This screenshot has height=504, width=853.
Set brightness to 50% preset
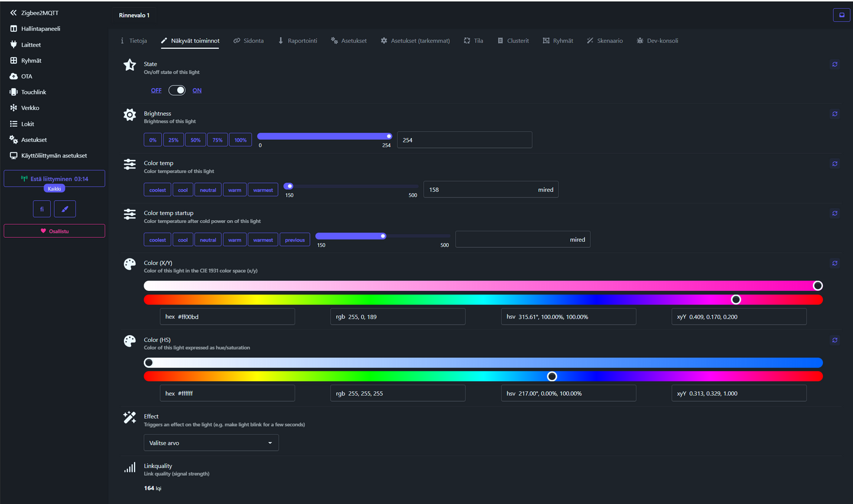coord(195,140)
